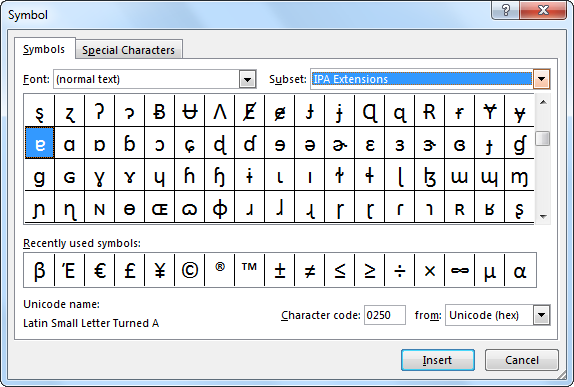Click the Character code input field

tap(385, 315)
